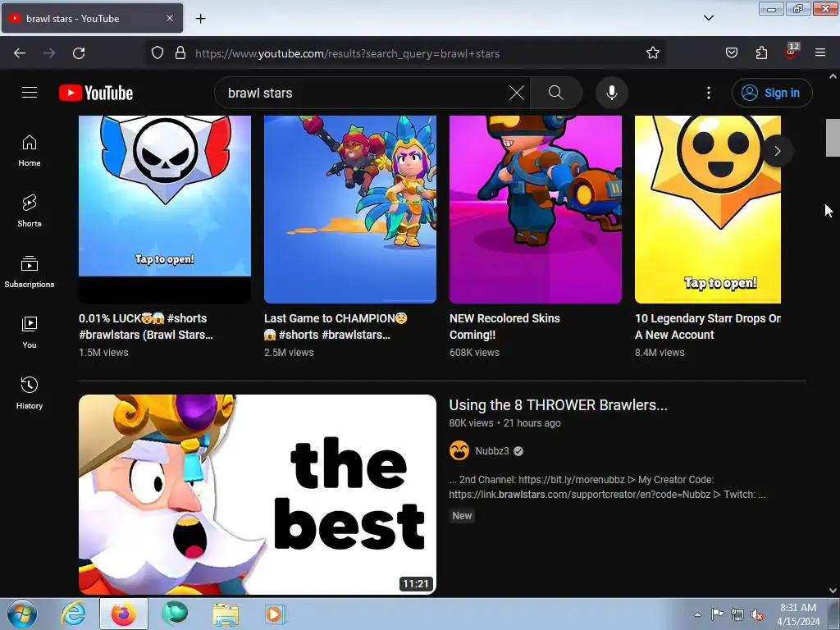Click the site padlock icon
The height and width of the screenshot is (630, 840).
(180, 53)
